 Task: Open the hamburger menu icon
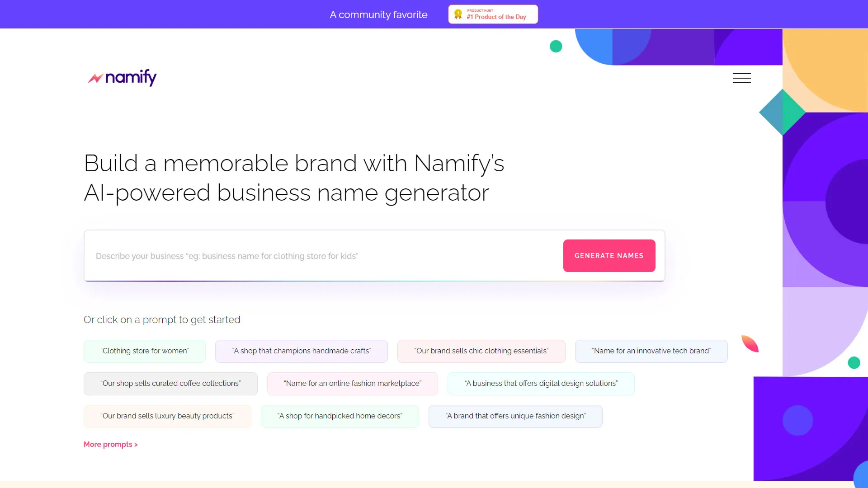pyautogui.click(x=741, y=78)
